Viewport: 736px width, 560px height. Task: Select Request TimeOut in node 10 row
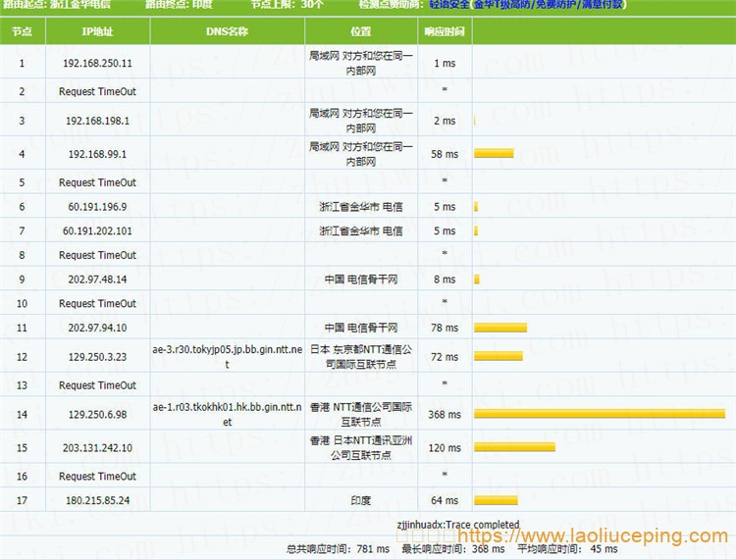(x=97, y=304)
